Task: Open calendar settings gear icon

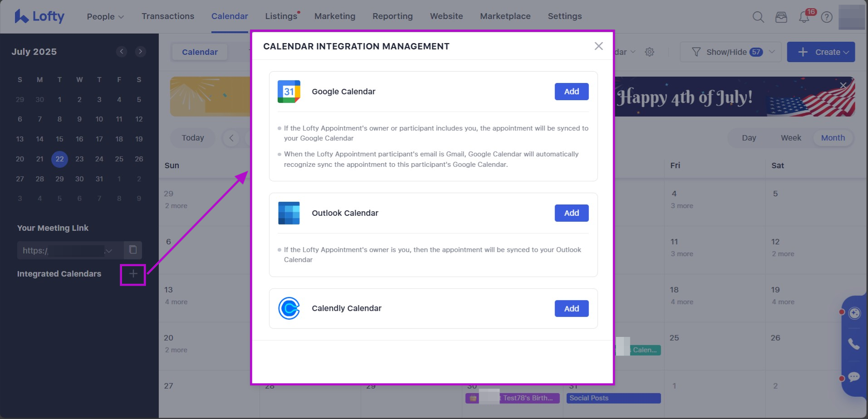Action: [650, 52]
